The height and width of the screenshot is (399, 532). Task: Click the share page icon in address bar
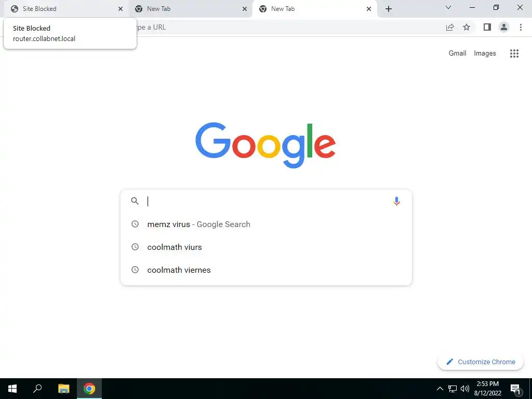click(450, 28)
